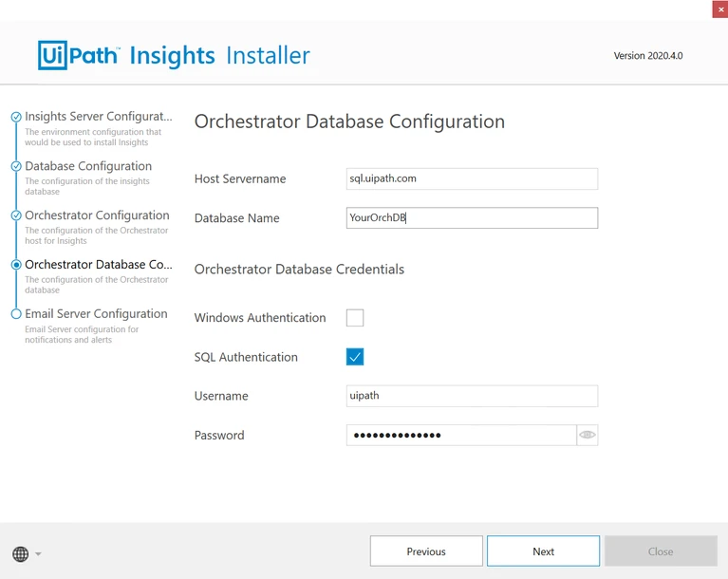Select Orchestrator Database Configuration step
This screenshot has height=579, width=728.
[99, 265]
